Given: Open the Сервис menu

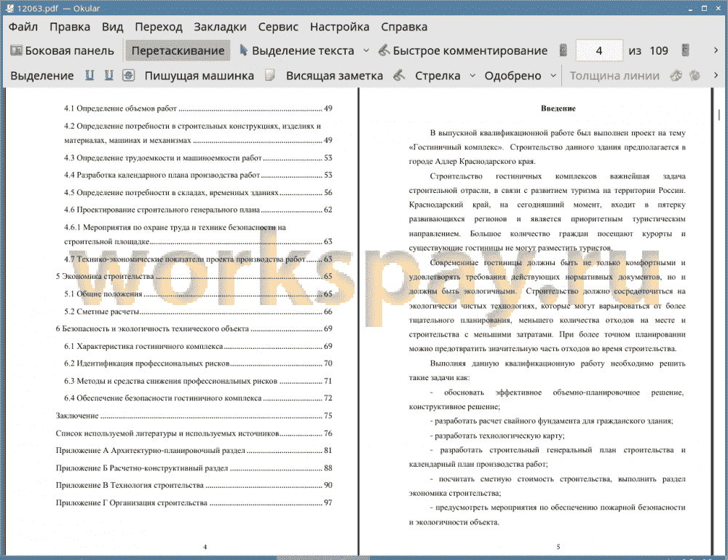Looking at the screenshot, I should click(278, 27).
